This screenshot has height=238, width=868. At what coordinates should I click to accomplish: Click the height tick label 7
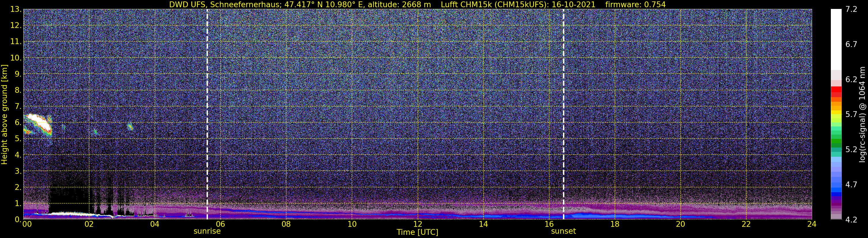18,107
